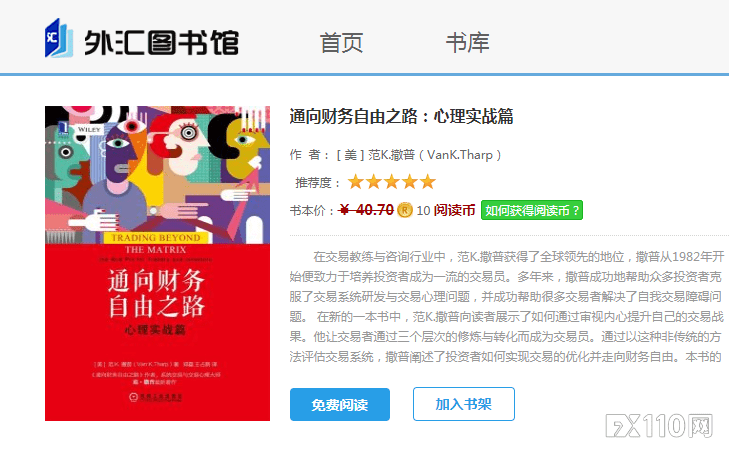The image size is (729, 450).
Task: Click the blue book logo icon
Action: click(59, 38)
